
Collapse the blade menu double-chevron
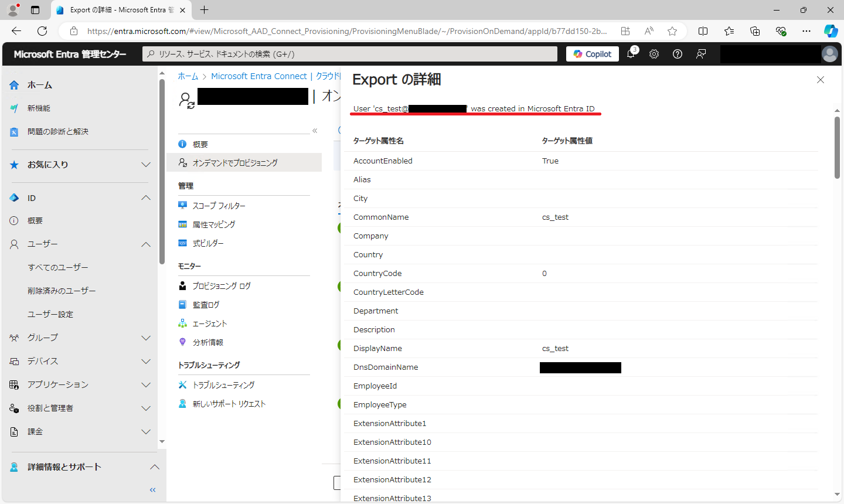(x=315, y=131)
